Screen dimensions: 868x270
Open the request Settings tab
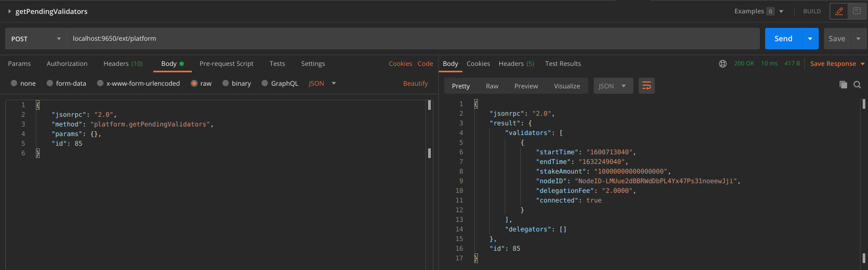[313, 64]
